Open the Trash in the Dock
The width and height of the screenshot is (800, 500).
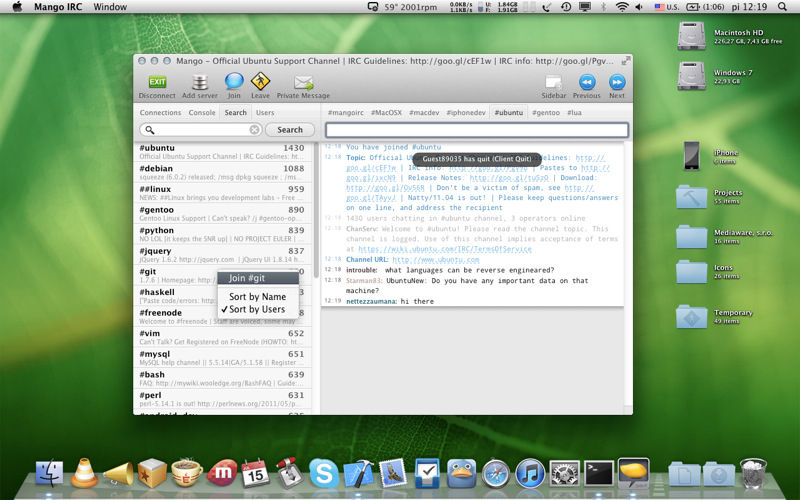pos(753,473)
